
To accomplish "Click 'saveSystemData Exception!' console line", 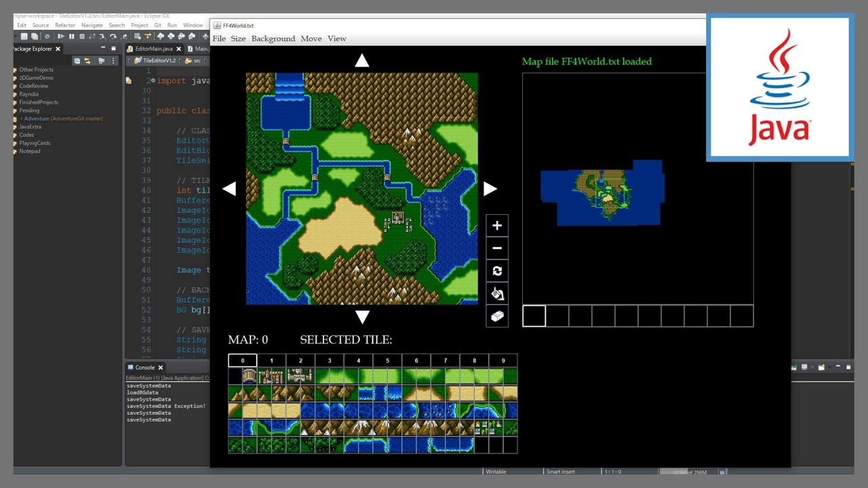I will 166,406.
